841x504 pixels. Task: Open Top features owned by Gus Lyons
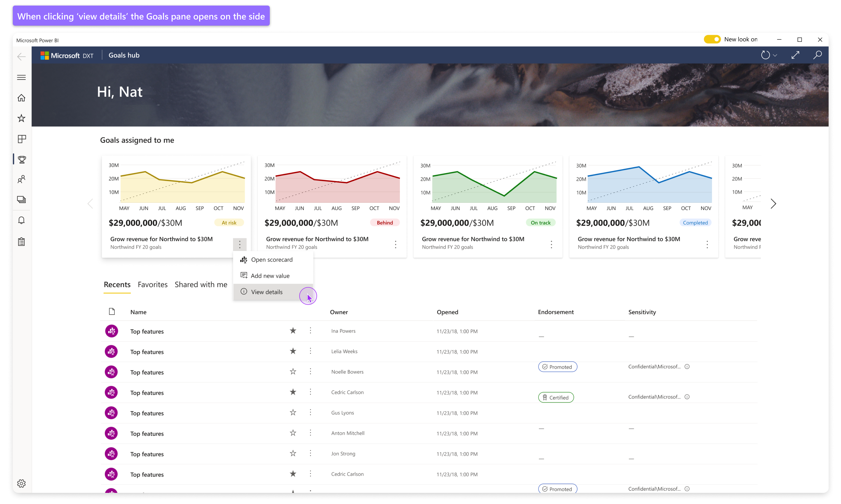147,413
